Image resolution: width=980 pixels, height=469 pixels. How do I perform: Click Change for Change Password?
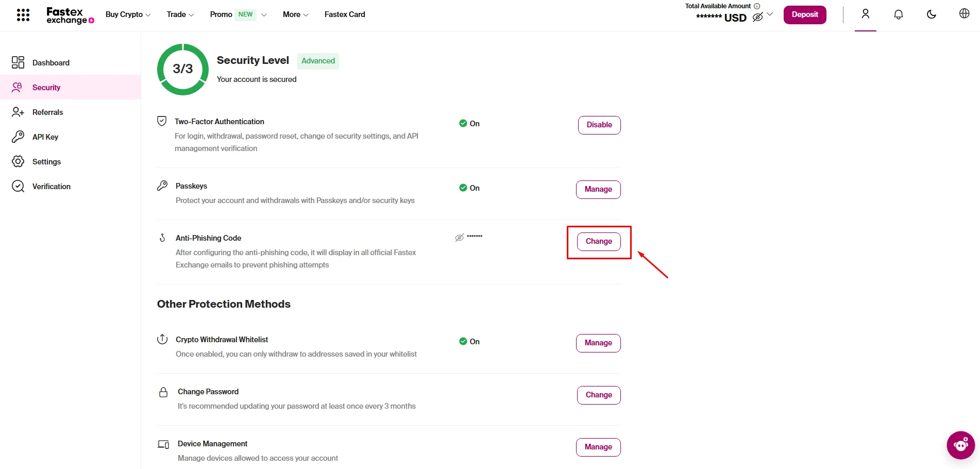click(x=599, y=395)
